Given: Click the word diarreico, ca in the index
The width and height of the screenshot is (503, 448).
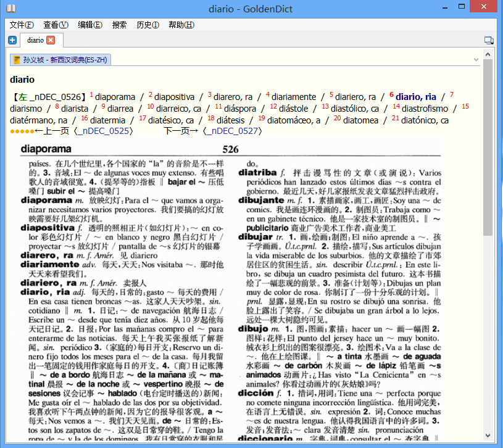Looking at the screenshot, I should (x=179, y=109).
